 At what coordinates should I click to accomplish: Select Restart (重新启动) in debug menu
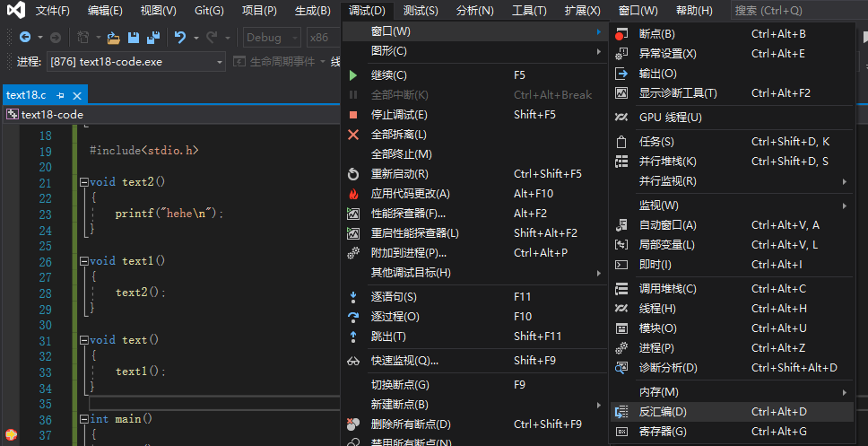pos(473,174)
